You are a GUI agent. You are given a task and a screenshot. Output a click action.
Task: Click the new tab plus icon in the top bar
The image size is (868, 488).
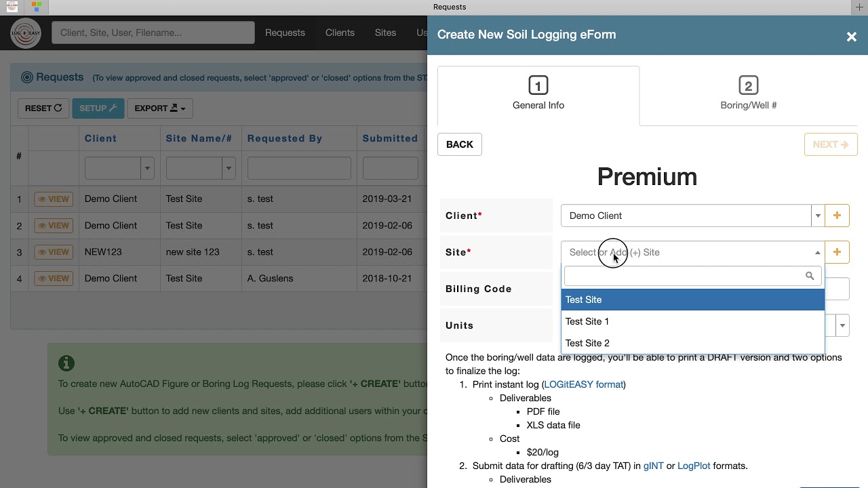(859, 7)
